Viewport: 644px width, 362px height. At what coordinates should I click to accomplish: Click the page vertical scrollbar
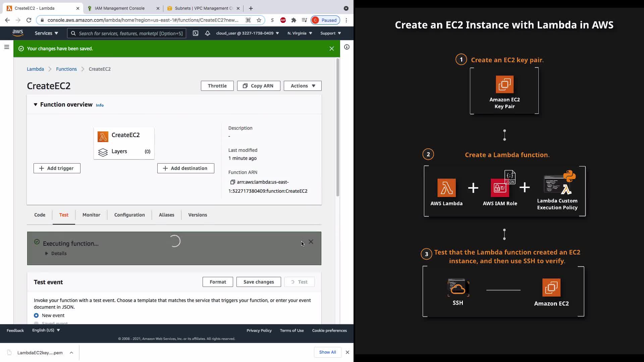coord(338,127)
